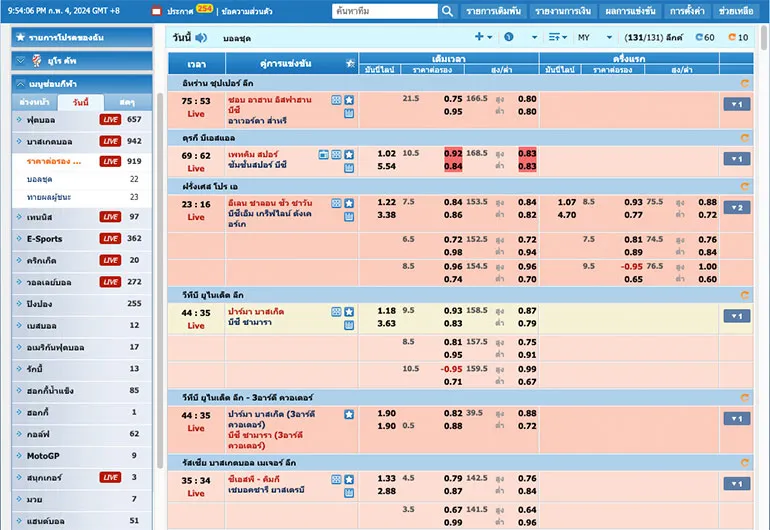Click the speaker sound icon beside วันนี้

click(x=201, y=38)
